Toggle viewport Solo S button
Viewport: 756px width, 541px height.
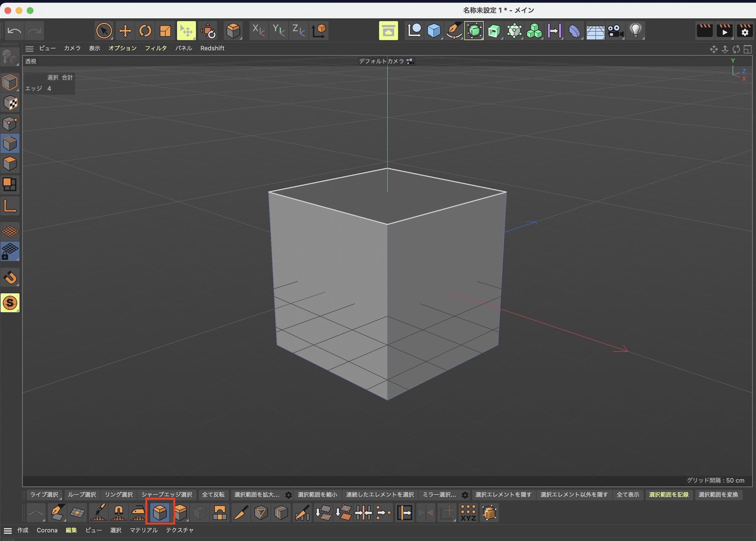coord(10,303)
